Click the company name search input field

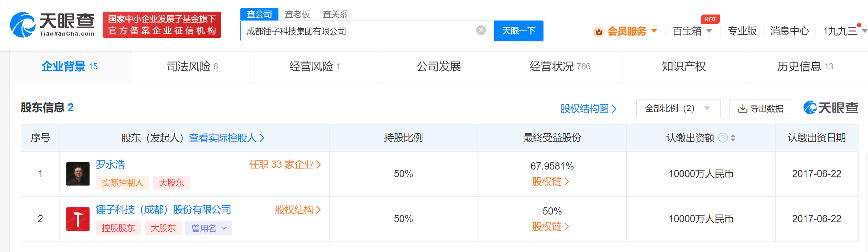359,31
